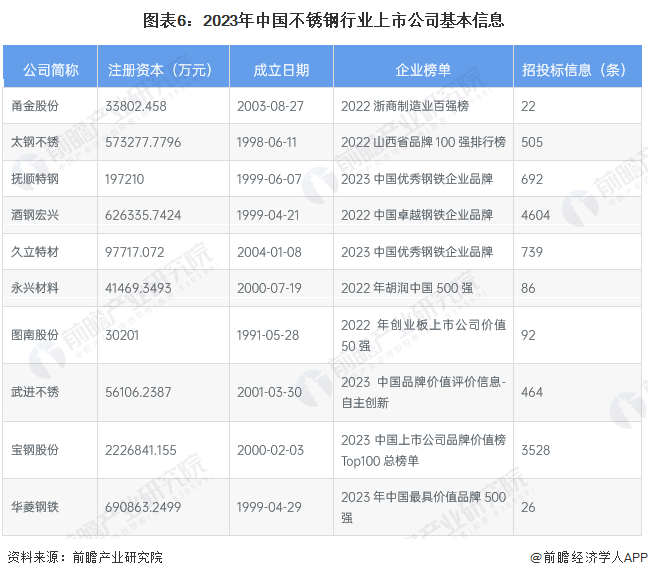Click founding date 1991-05-28
Image resolution: width=648 pixels, height=578 pixels.
[268, 335]
